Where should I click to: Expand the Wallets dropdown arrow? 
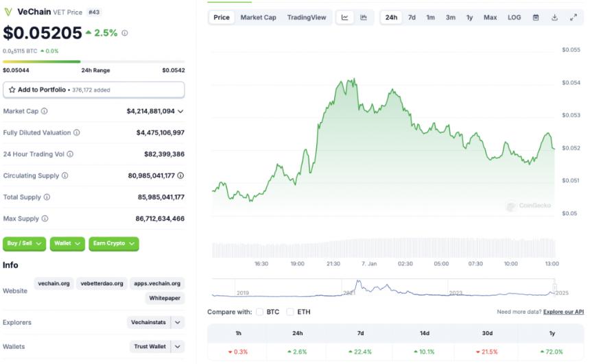(178, 346)
